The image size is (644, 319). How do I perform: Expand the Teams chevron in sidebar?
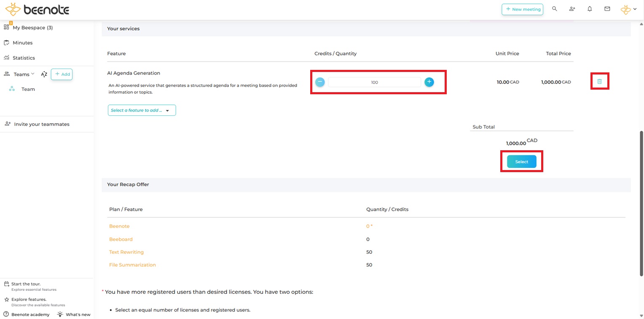33,74
